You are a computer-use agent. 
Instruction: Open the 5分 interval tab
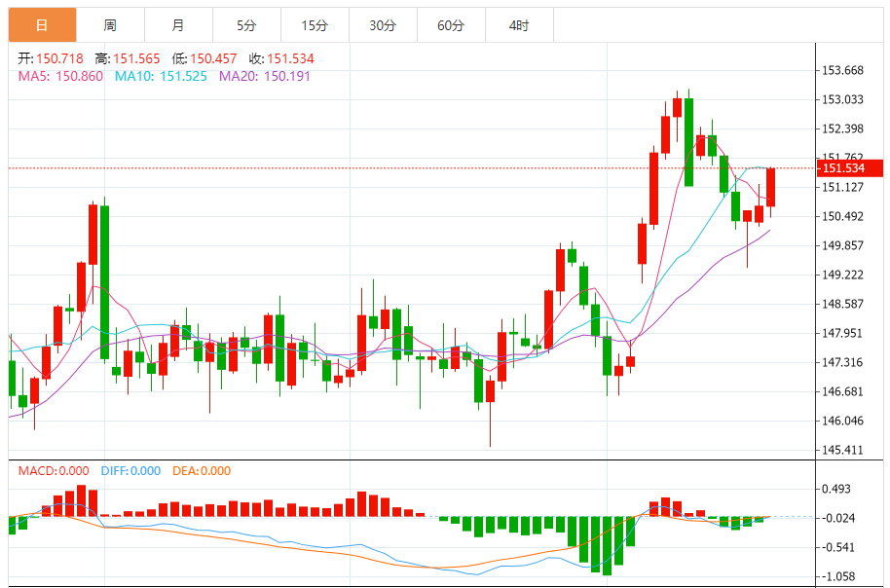[x=246, y=25]
